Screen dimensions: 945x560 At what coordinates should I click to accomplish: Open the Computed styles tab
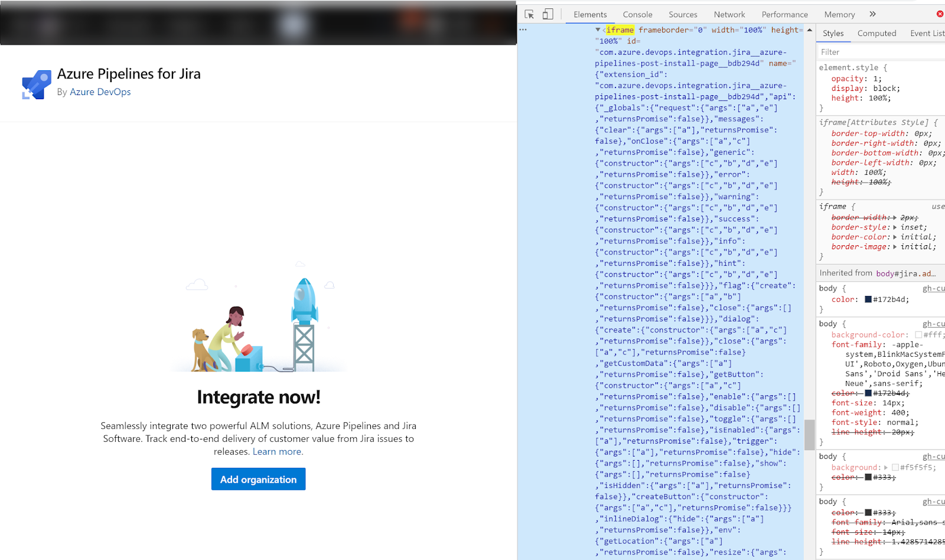coord(876,33)
